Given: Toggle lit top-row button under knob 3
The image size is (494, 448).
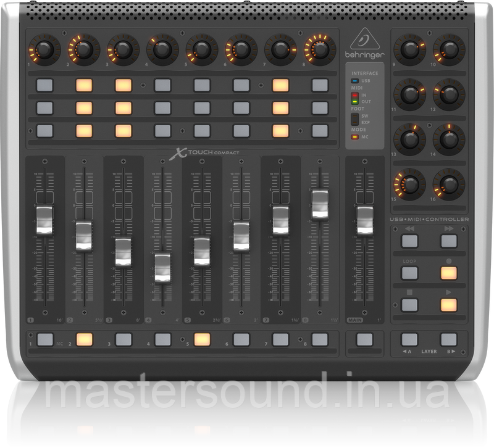Looking at the screenshot, I should [x=123, y=85].
